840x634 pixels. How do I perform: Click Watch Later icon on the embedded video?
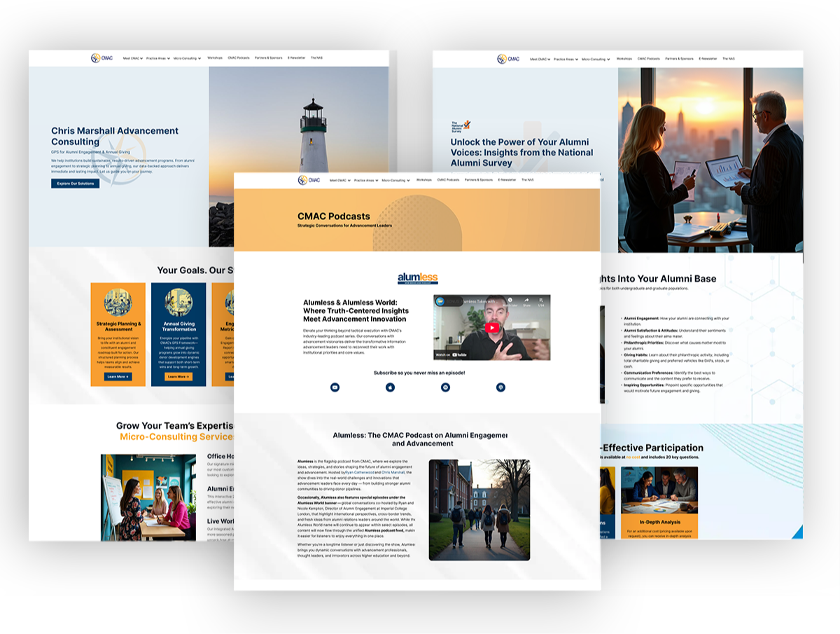[510, 303]
